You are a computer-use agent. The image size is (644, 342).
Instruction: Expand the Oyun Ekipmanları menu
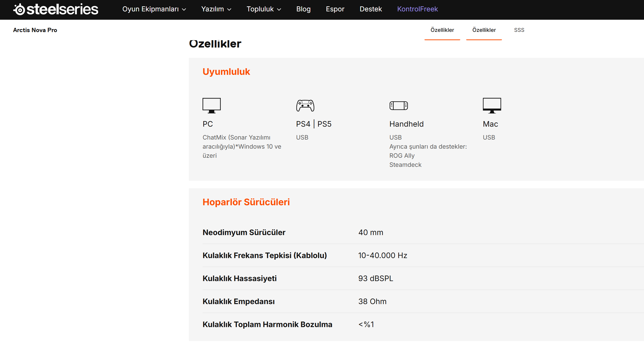(154, 9)
